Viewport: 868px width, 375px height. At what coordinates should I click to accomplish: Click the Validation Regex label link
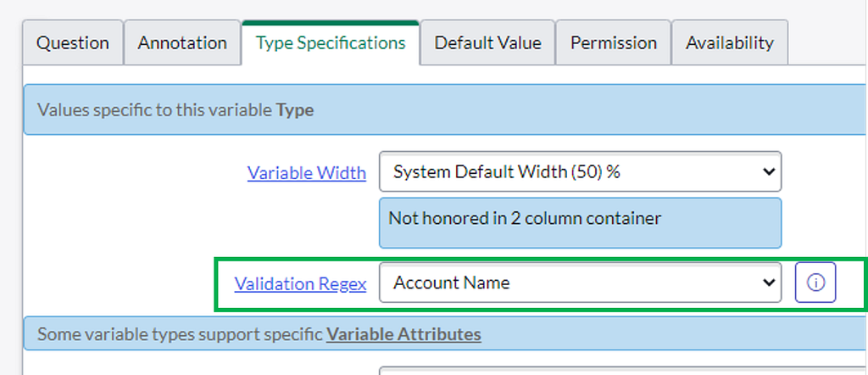tap(300, 283)
